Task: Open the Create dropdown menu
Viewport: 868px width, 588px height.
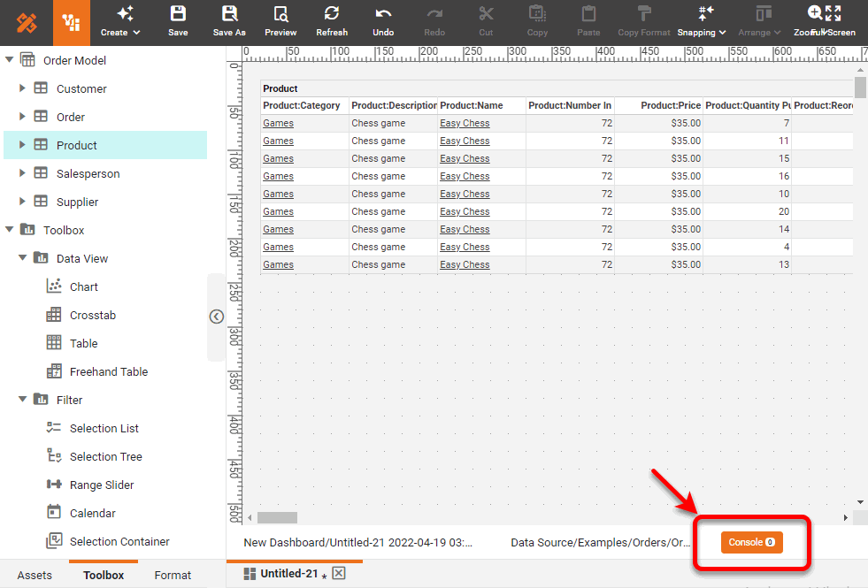Action: [120, 21]
